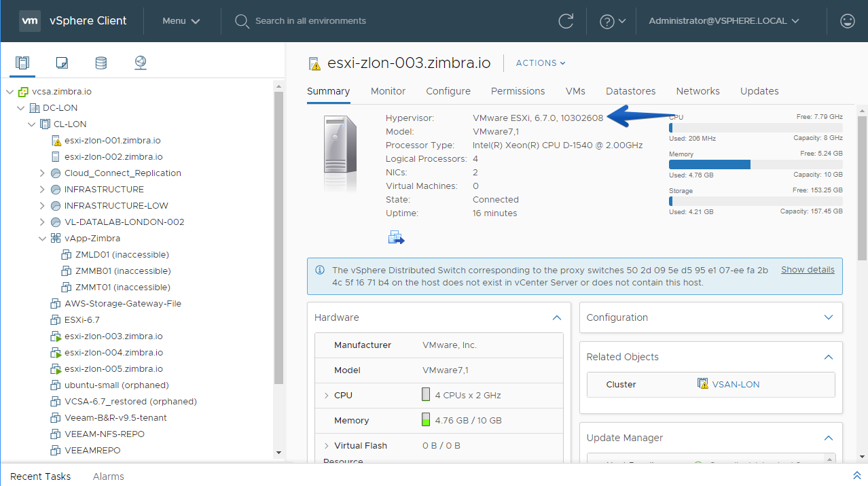Click the esxi-zlon-002 host icon
The height and width of the screenshot is (486, 868).
[56, 157]
